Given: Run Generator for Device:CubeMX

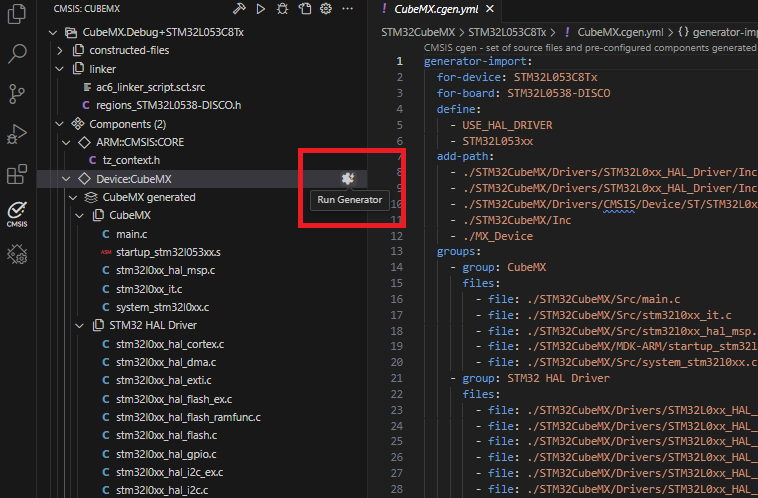Looking at the screenshot, I should [348, 178].
